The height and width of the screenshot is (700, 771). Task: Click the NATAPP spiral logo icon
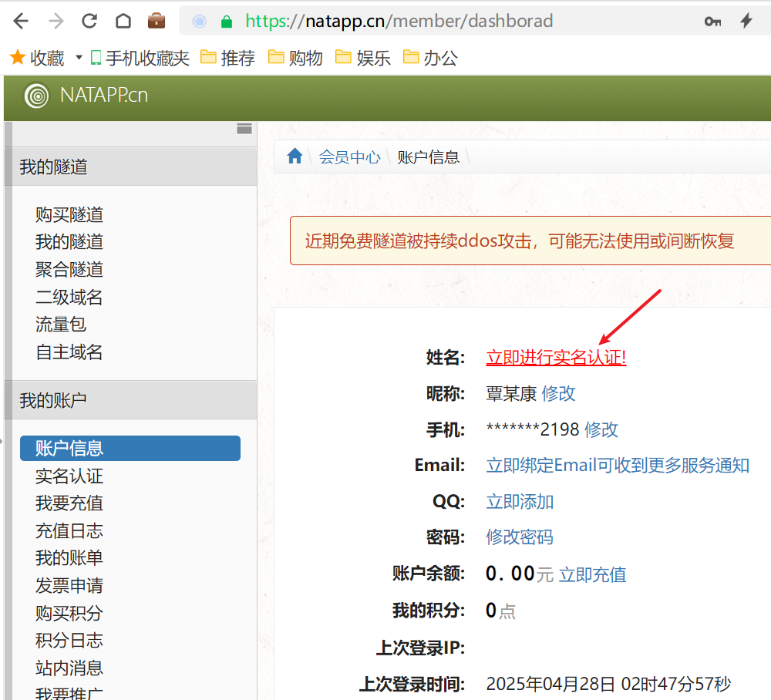click(x=35, y=97)
